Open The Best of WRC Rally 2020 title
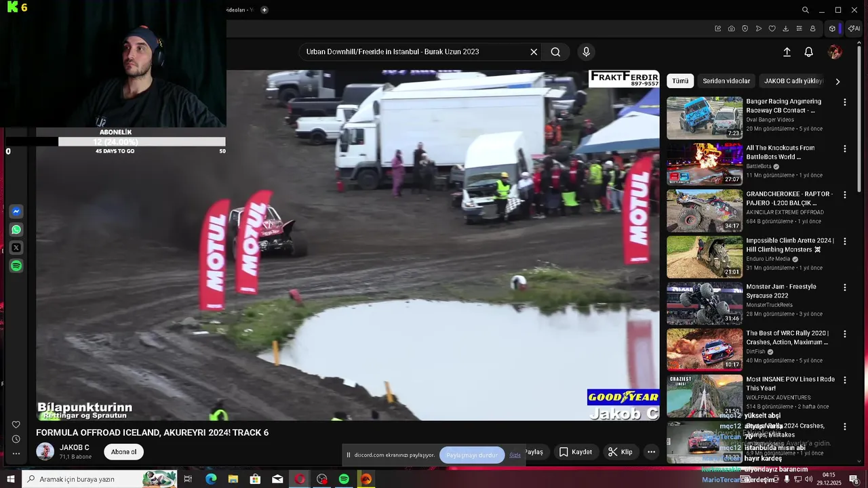 [787, 338]
